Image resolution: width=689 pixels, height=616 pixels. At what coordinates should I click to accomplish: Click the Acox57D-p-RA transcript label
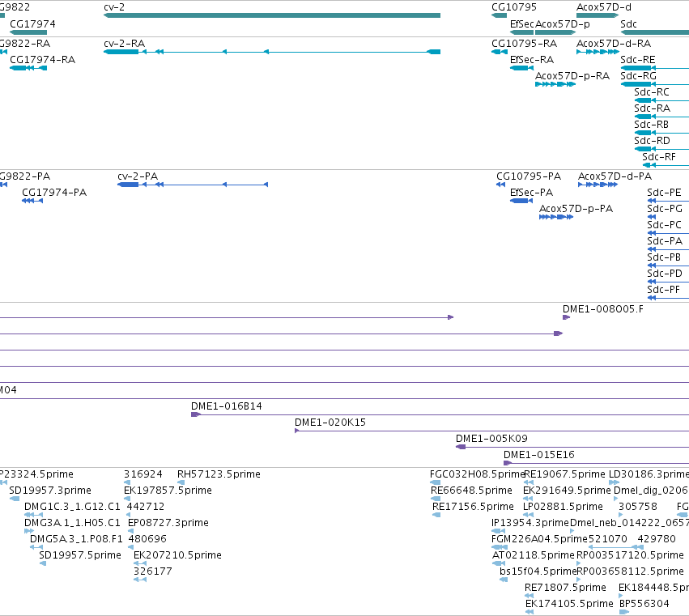[572, 76]
